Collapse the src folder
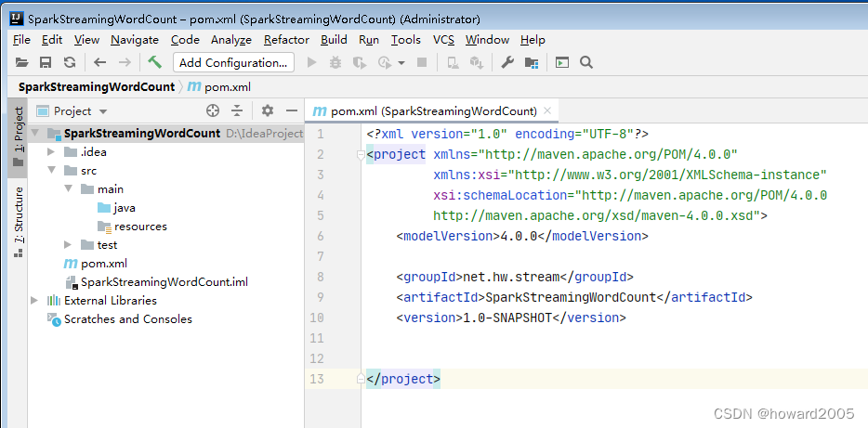 (x=51, y=170)
